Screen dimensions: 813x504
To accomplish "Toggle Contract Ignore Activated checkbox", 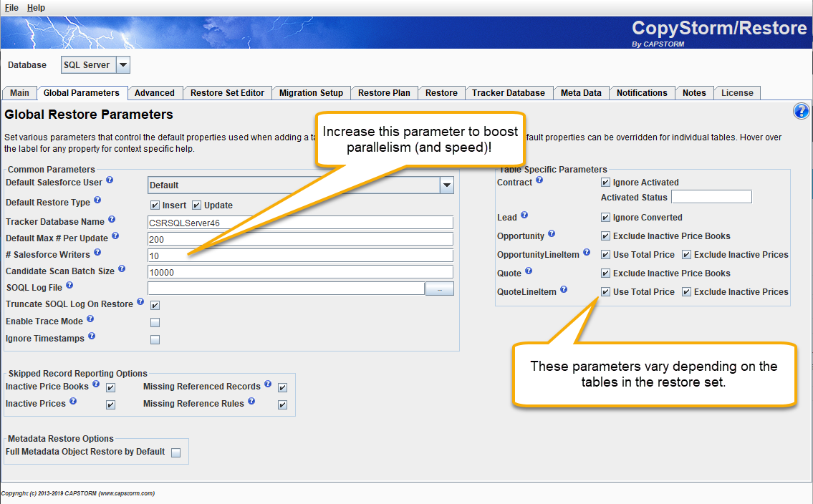I will click(605, 183).
